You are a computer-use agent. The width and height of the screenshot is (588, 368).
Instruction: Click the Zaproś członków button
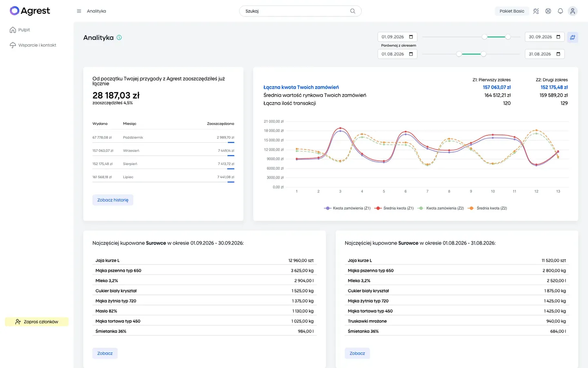click(x=37, y=322)
